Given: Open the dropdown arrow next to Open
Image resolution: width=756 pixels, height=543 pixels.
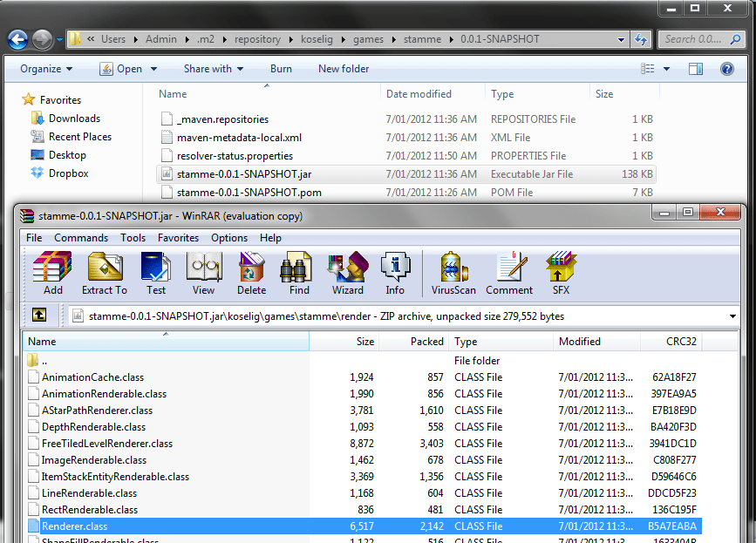Looking at the screenshot, I should (153, 69).
